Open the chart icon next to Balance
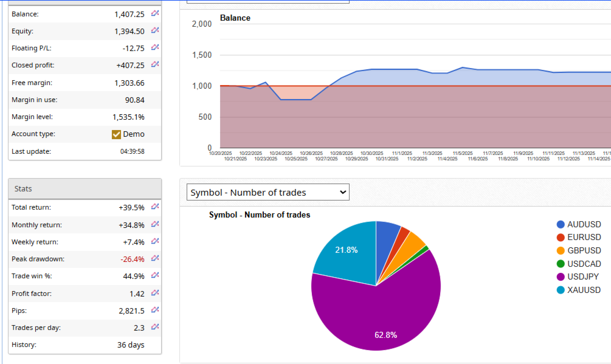Viewport: 611px width, 364px height. click(x=155, y=13)
